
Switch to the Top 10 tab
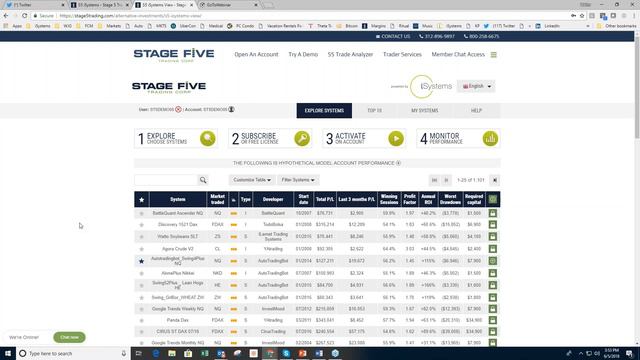(374, 111)
